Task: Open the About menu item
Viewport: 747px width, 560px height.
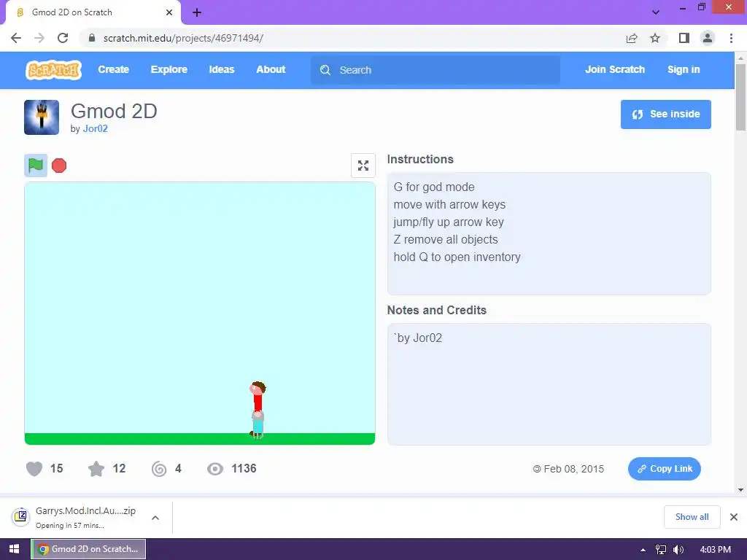Action: click(x=271, y=69)
